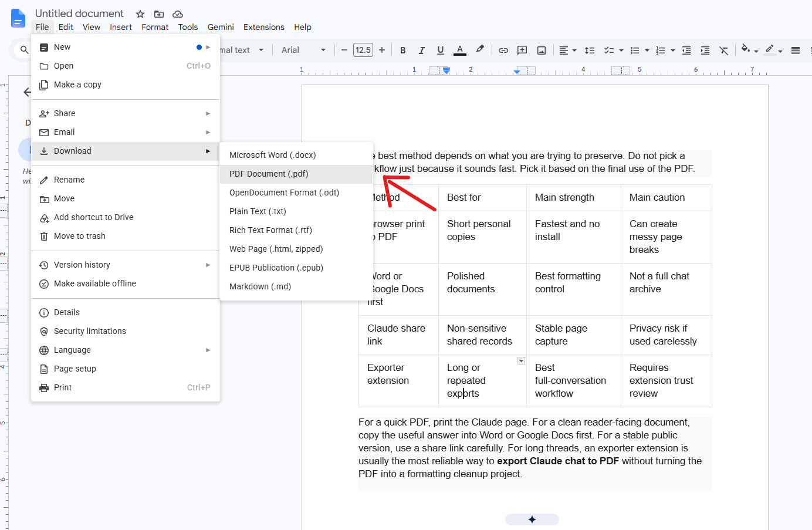This screenshot has height=530, width=812.
Task: Download as Markdown (.md)
Action: coord(296,286)
